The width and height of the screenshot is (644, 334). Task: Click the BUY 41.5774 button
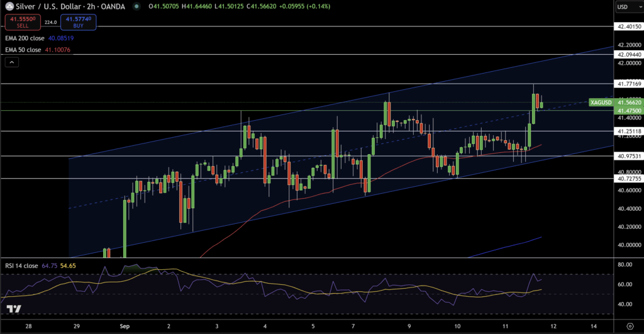(x=79, y=22)
